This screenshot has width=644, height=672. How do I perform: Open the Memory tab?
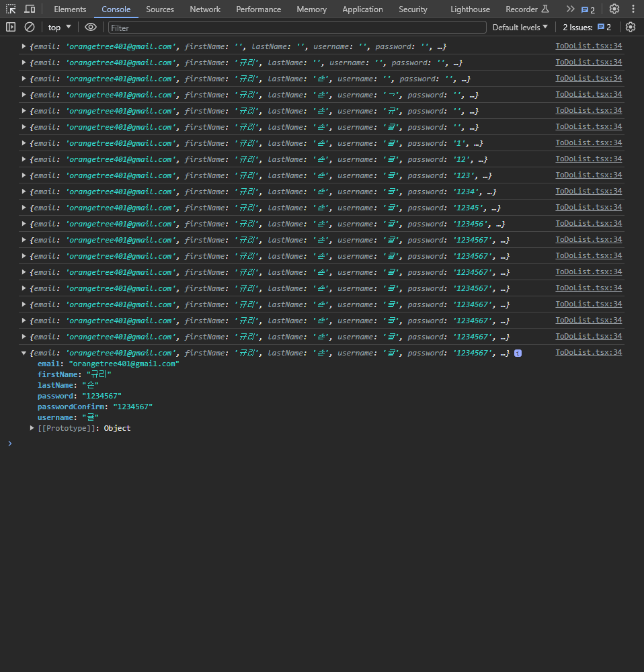pyautogui.click(x=312, y=9)
